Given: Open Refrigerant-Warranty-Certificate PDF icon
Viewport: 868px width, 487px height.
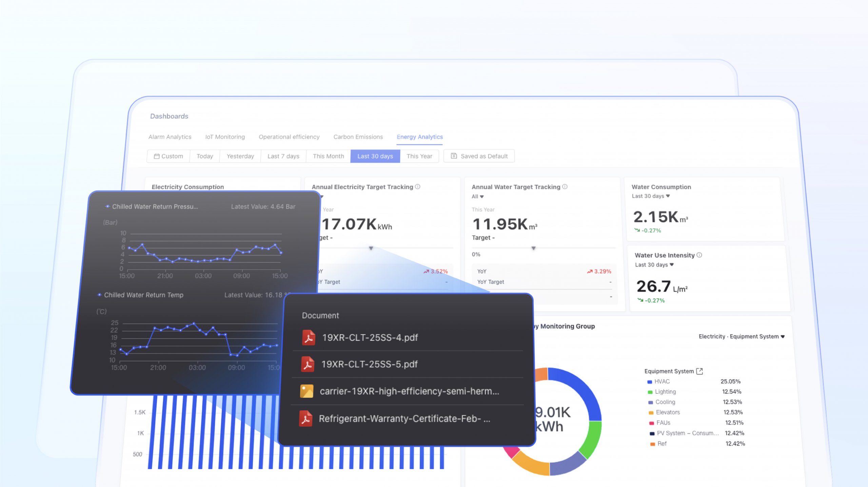Looking at the screenshot, I should 305,419.
